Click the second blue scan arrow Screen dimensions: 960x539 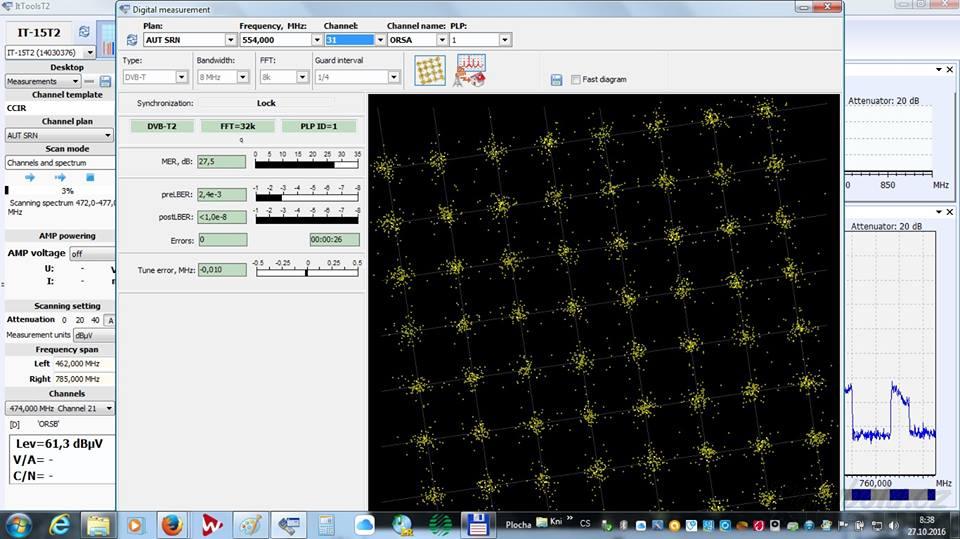60,178
